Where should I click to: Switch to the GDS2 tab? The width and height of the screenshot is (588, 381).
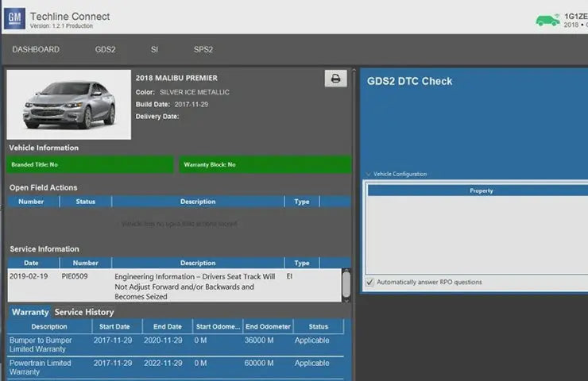click(105, 49)
